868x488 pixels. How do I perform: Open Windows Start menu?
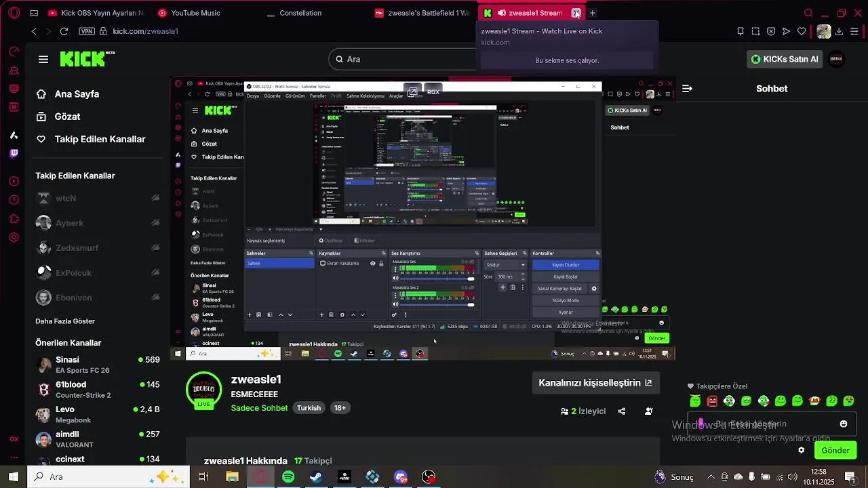[14, 476]
